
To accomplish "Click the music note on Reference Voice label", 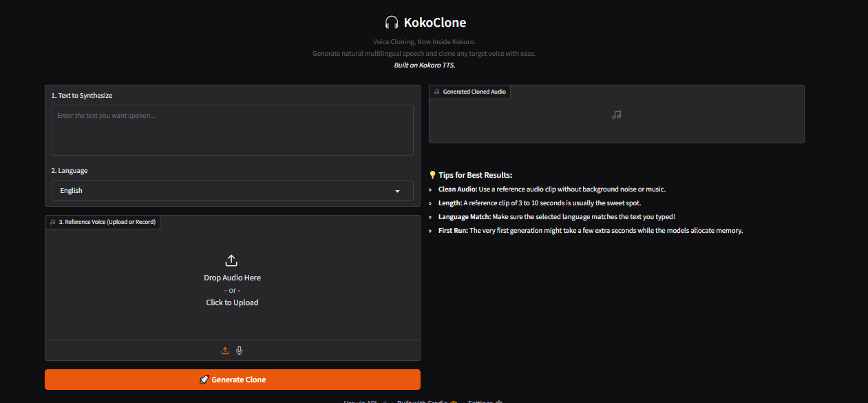I will (x=54, y=221).
